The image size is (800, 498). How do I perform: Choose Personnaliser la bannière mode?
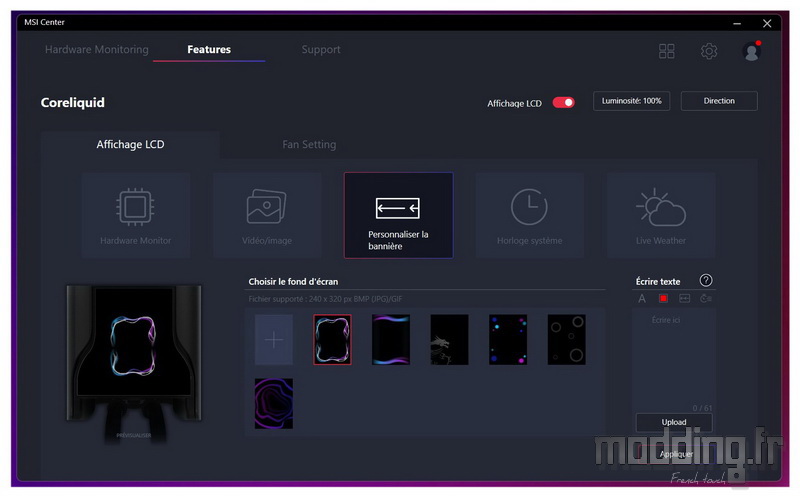coord(398,215)
